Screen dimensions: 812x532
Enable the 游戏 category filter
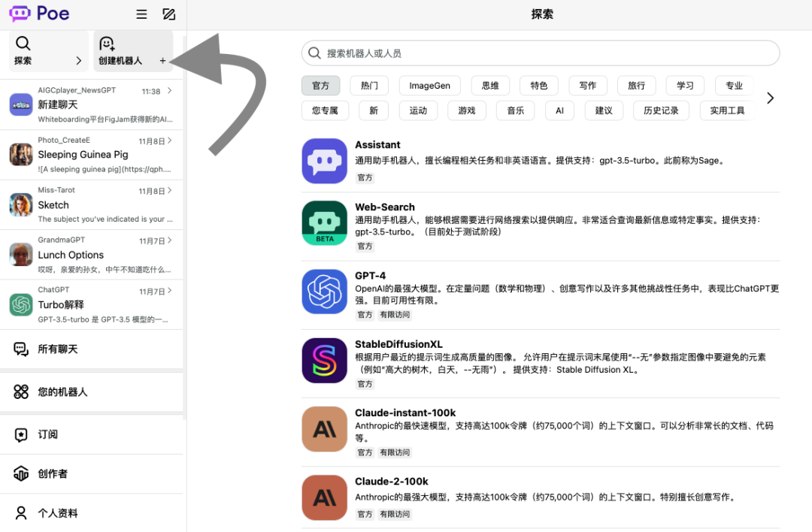point(466,110)
